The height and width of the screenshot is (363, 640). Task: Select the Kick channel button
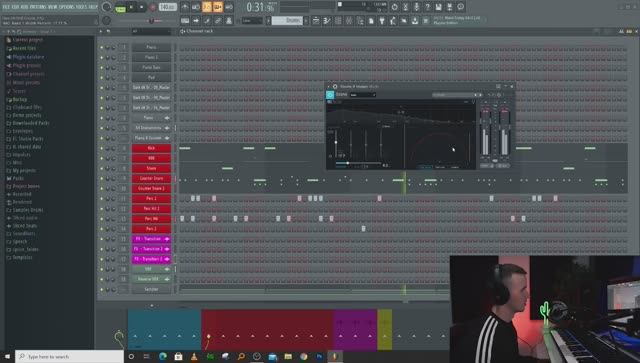151,148
